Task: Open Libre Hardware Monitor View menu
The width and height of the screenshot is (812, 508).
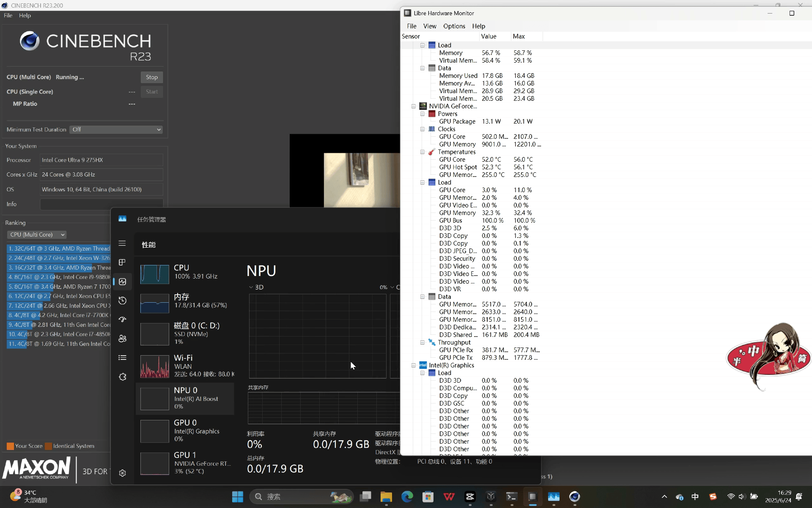Action: coord(430,26)
